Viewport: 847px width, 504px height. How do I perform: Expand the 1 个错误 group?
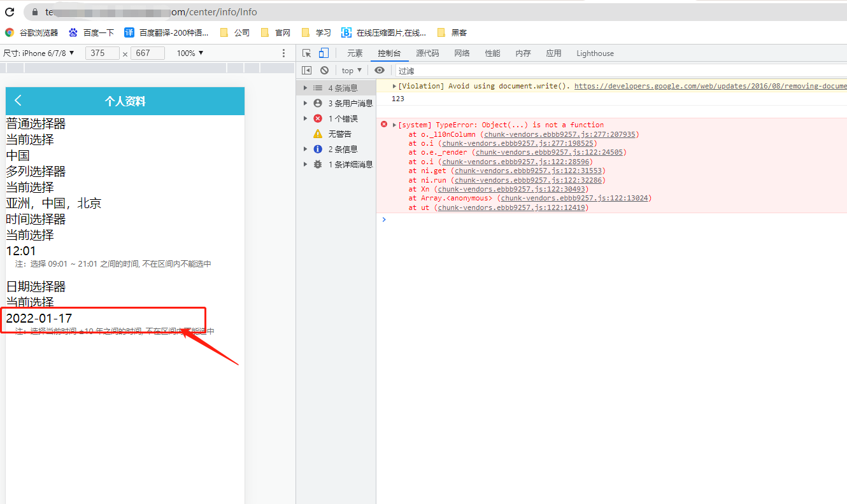coord(336,118)
